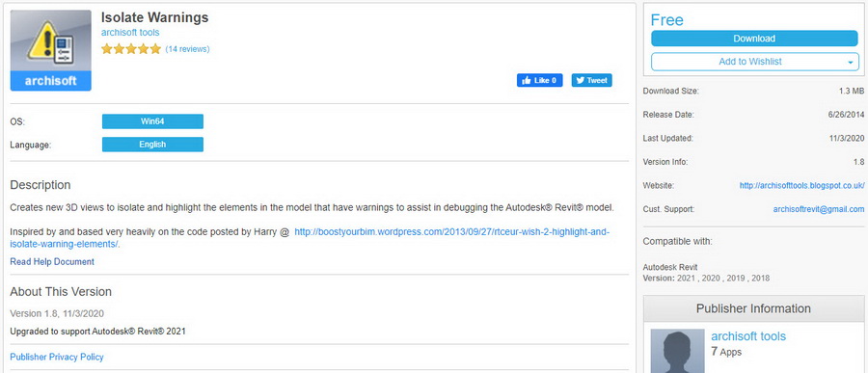The height and width of the screenshot is (373, 868).
Task: Click the '11/3/2020' last updated value
Action: (x=846, y=139)
